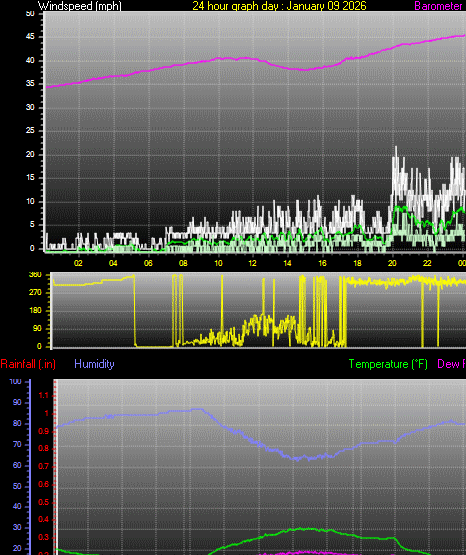Click the green "Temperature (°F)" legend label
Image resolution: width=466 pixels, height=555 pixels.
click(388, 364)
